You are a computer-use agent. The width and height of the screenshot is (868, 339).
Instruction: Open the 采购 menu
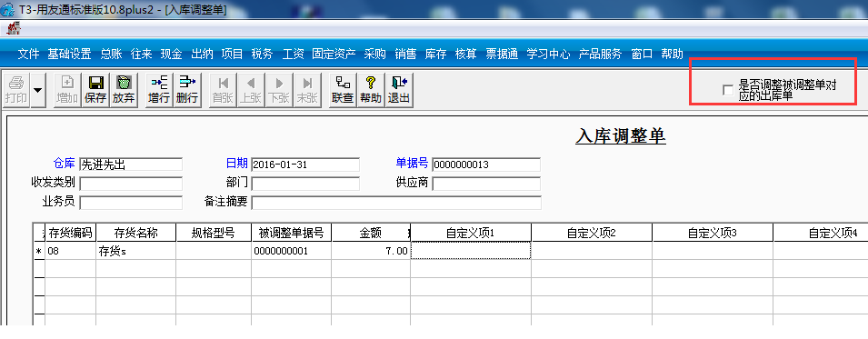tap(374, 55)
